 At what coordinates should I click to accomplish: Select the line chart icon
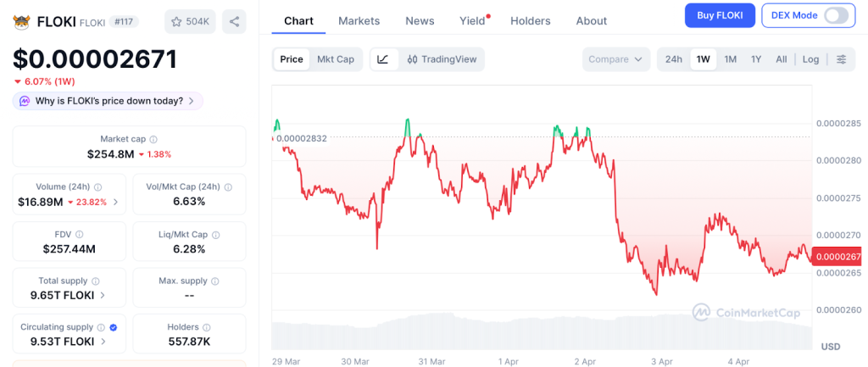[383, 59]
